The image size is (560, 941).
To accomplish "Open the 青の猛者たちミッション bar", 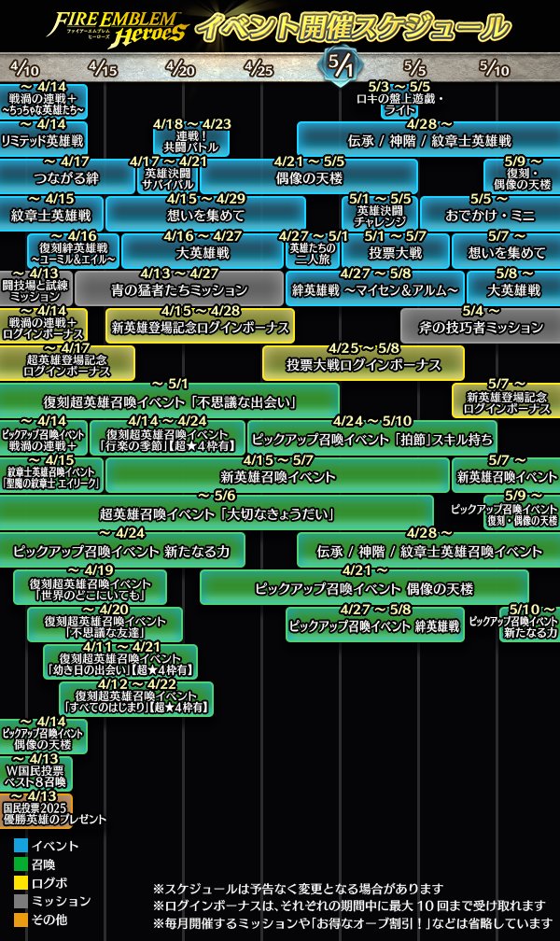I will click(x=179, y=289).
